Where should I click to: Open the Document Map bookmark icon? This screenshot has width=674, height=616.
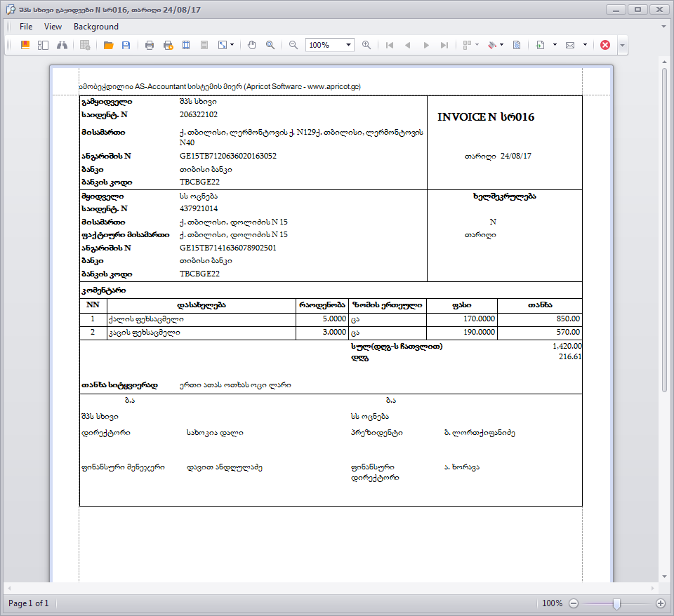25,45
